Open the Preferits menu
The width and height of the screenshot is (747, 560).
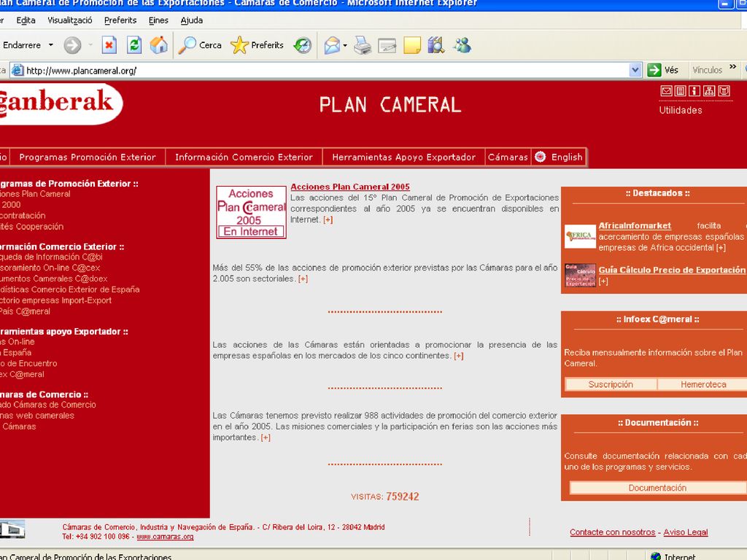coord(120,20)
